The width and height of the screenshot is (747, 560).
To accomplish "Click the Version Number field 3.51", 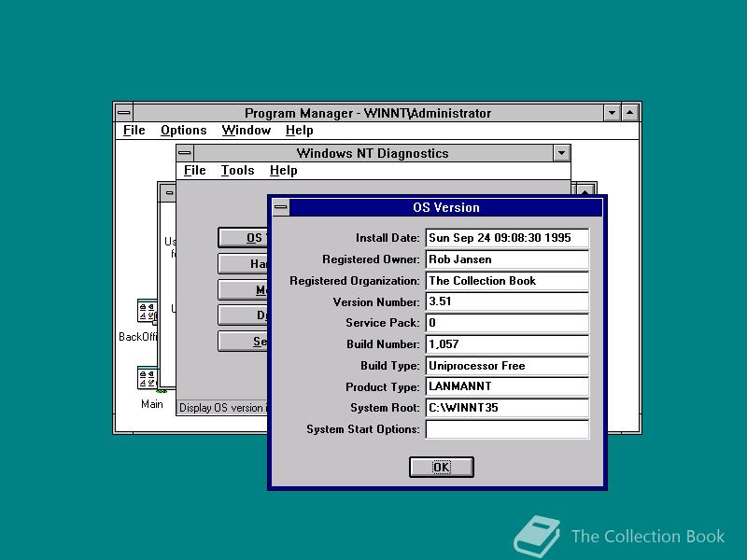I will click(x=507, y=301).
